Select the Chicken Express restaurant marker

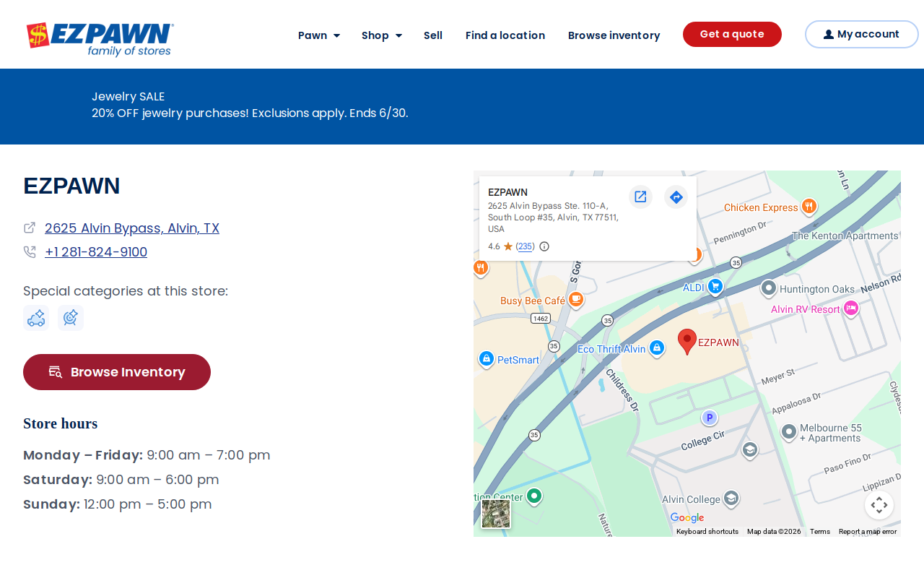tap(809, 207)
